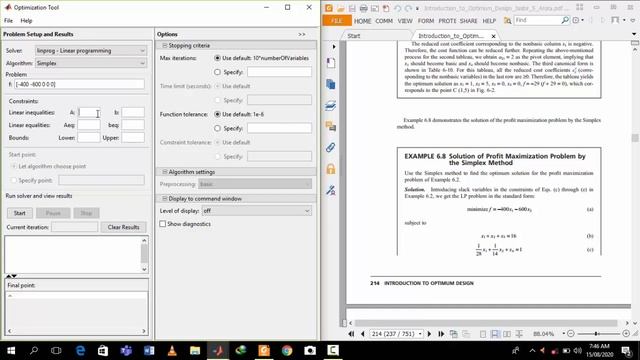640x360 pixels.
Task: Click the Aeq input field
Action: click(89, 125)
